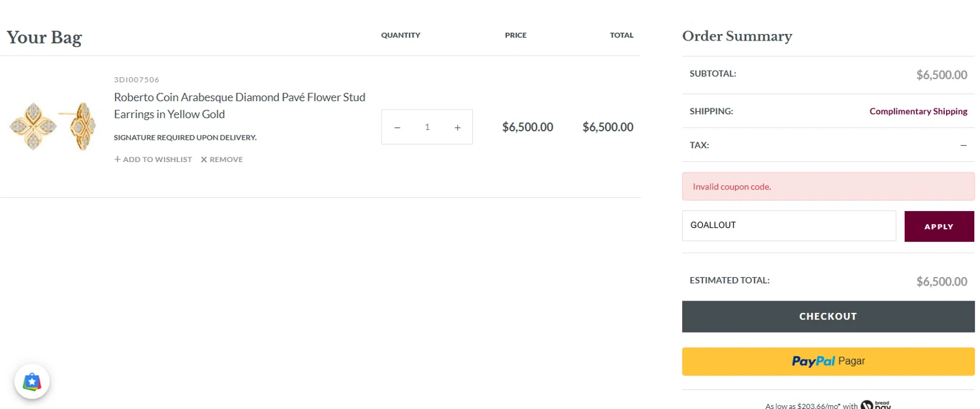The image size is (980, 409).
Task: Click the SHIPPING label
Action: point(711,111)
